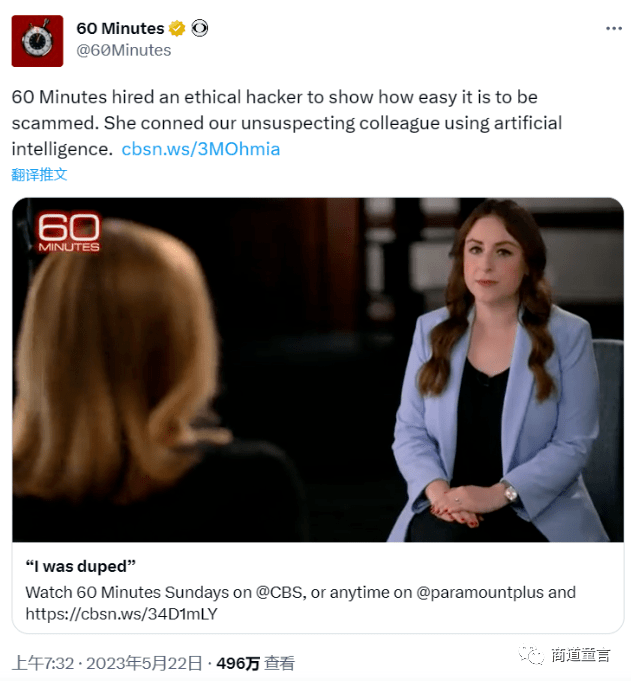Click the @paramountplus mention in card
This screenshot has width=631, height=683.
tap(480, 592)
